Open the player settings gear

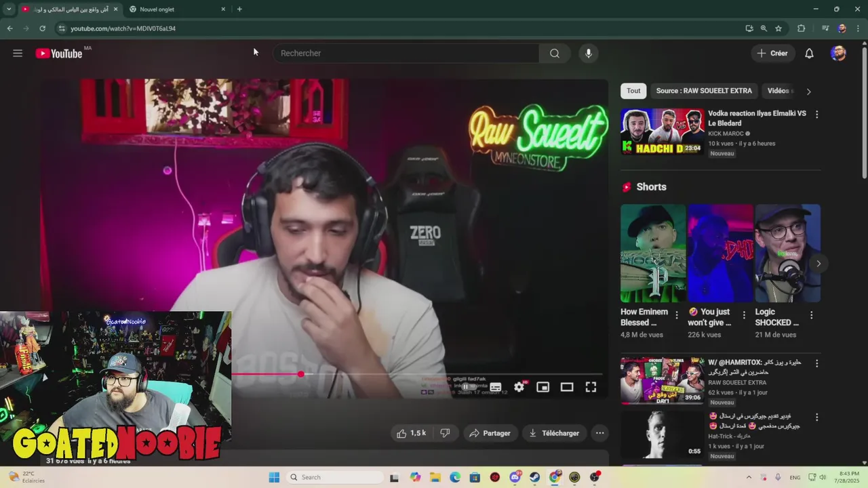pos(519,386)
